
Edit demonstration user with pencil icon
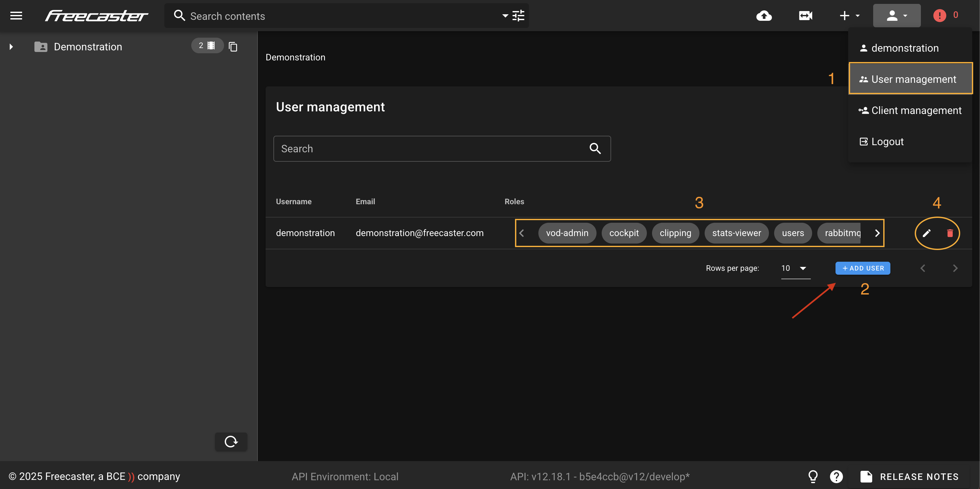(x=926, y=233)
